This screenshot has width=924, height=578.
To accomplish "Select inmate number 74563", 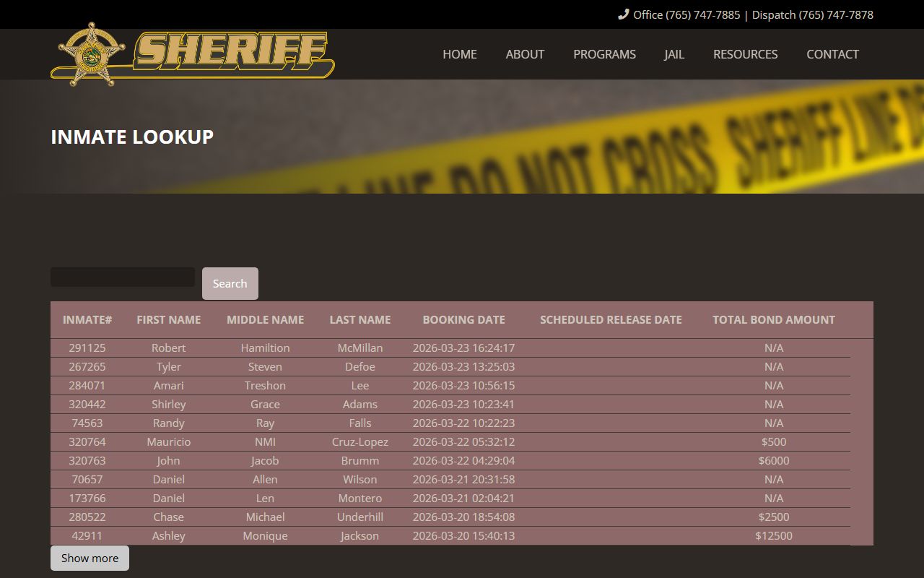I will click(87, 423).
